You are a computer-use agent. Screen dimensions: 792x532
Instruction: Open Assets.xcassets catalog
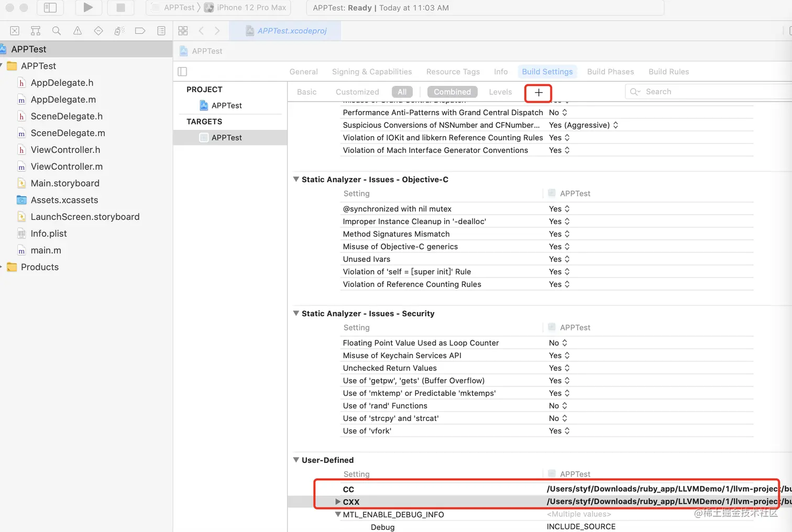tap(64, 200)
